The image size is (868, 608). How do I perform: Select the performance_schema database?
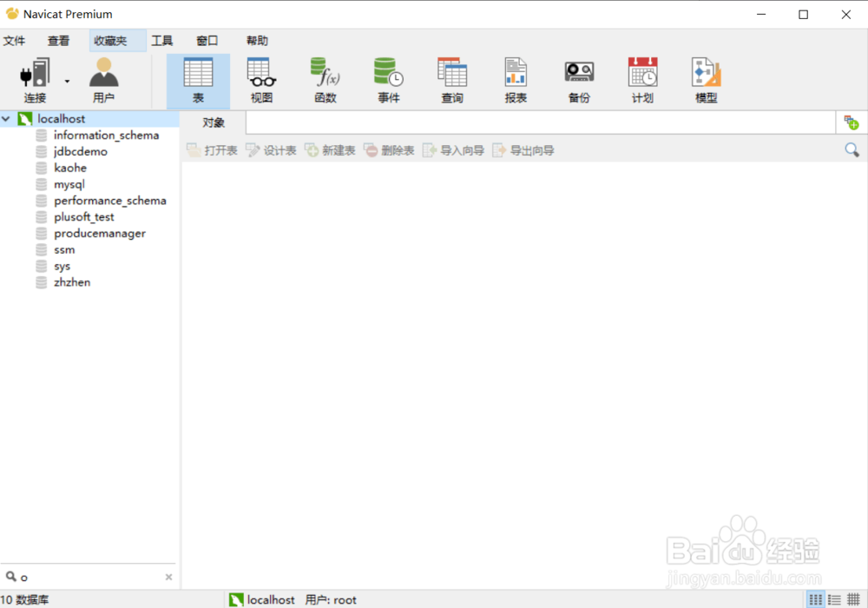109,201
